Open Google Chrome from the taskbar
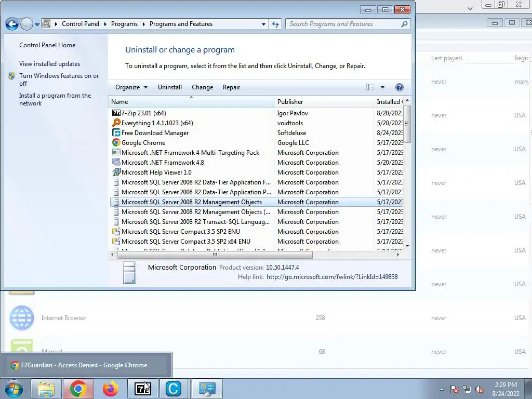The image size is (532, 399). (78, 389)
